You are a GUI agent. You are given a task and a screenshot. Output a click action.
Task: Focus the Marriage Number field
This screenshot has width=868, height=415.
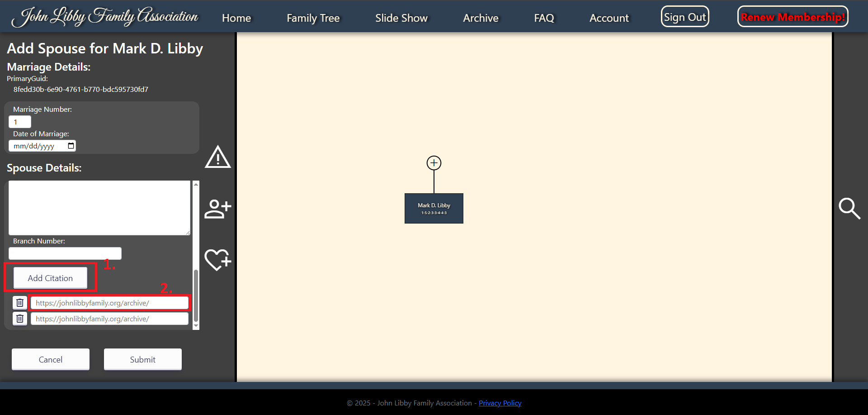pyautogui.click(x=20, y=122)
